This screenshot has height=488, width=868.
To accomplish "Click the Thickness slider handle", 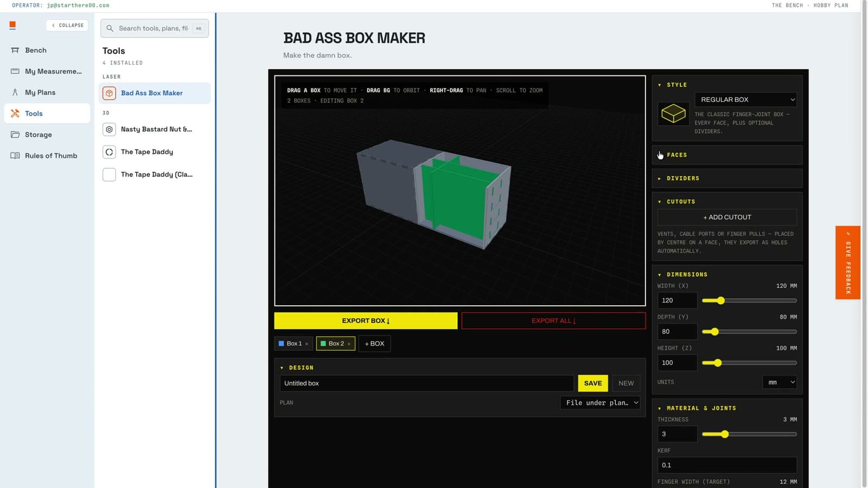I will tap(725, 434).
